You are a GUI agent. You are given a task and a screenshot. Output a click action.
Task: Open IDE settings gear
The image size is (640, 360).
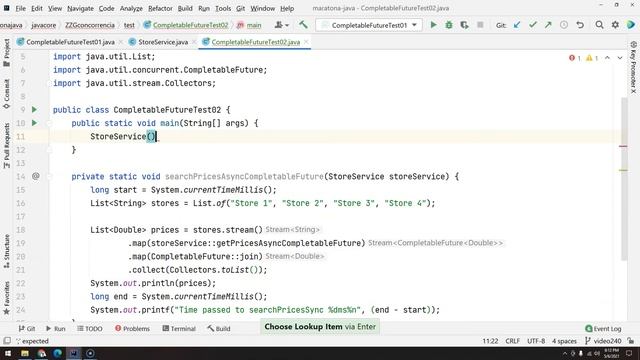coord(615,25)
